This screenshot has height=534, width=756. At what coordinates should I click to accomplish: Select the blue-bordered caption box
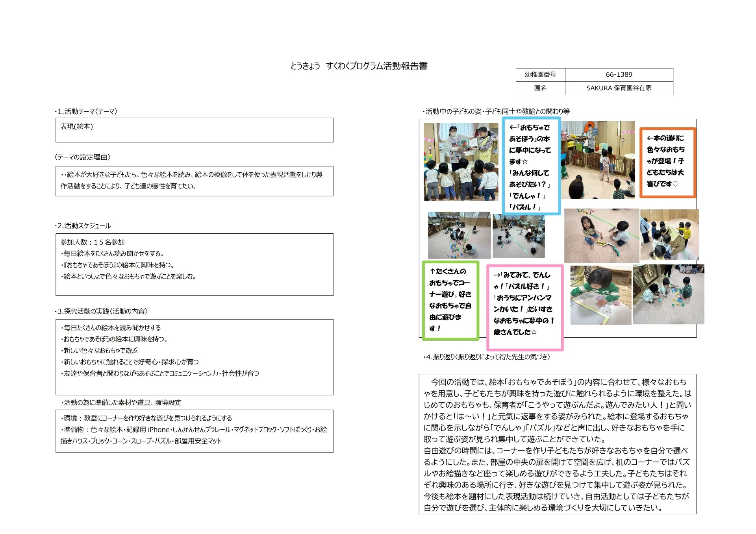[531, 166]
